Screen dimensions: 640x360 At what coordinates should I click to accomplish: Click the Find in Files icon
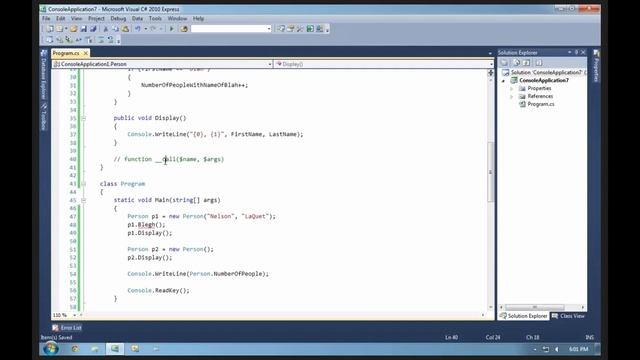coord(184,29)
